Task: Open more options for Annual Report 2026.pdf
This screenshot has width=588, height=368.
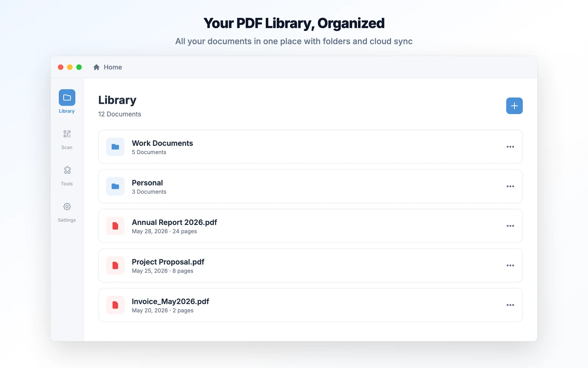Action: pyautogui.click(x=510, y=226)
